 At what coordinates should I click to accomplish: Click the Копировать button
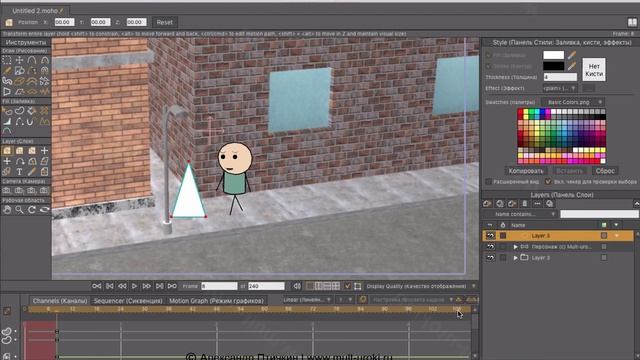526,171
